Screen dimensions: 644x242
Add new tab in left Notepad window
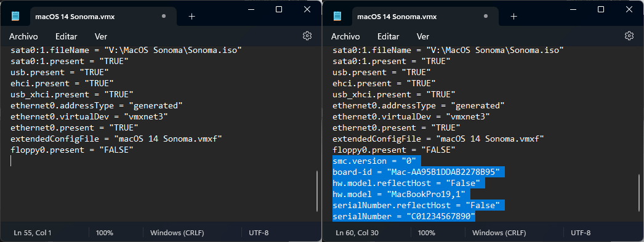192,17
